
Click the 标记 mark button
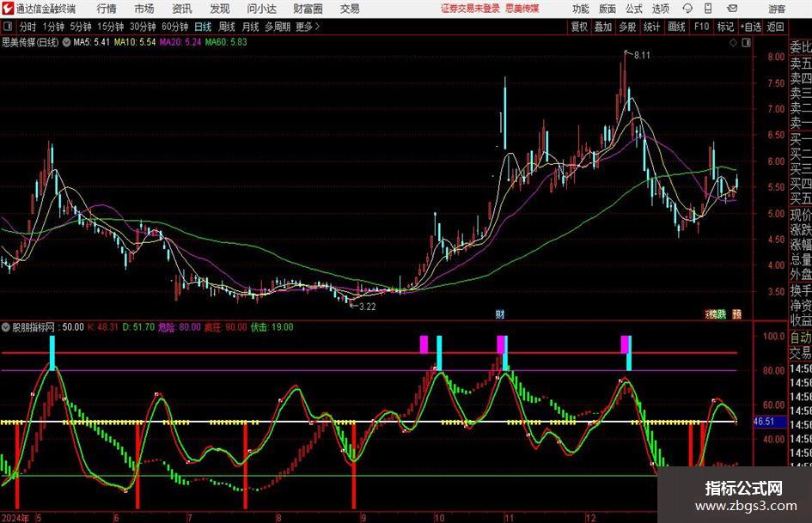pyautogui.click(x=725, y=27)
